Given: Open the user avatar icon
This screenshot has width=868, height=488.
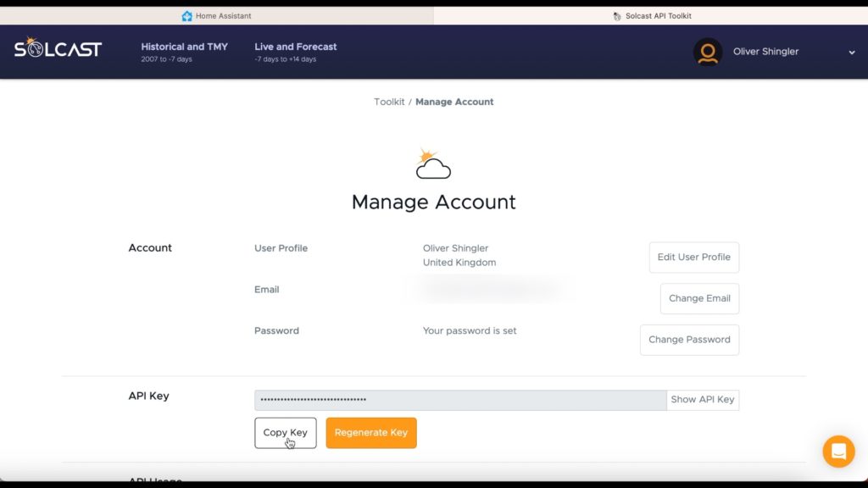Looking at the screenshot, I should coord(708,52).
